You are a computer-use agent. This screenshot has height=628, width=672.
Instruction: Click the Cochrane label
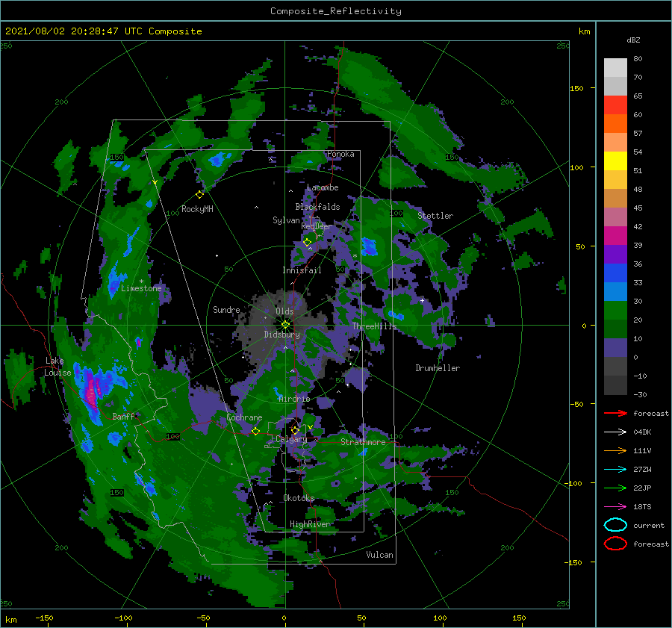click(244, 417)
